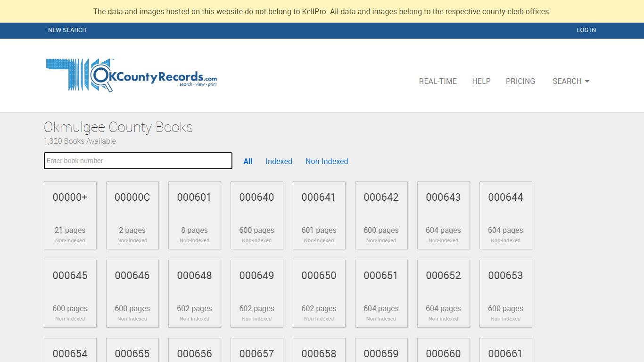Image resolution: width=644 pixels, height=362 pixels.
Task: Select the Non-Indexed filter
Action: click(x=327, y=161)
